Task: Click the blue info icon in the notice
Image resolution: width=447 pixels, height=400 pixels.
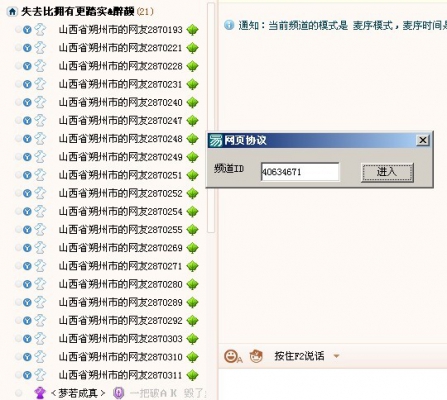Action: click(x=229, y=25)
